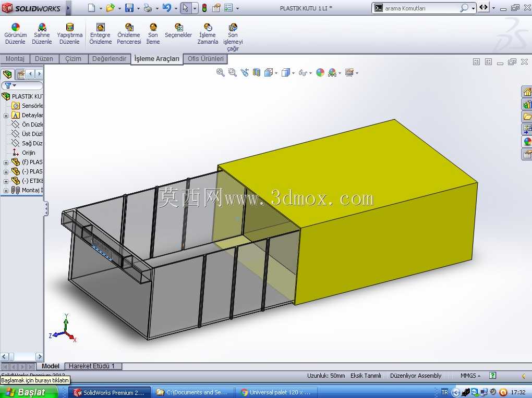Open a file with folder icon

coord(110,8)
